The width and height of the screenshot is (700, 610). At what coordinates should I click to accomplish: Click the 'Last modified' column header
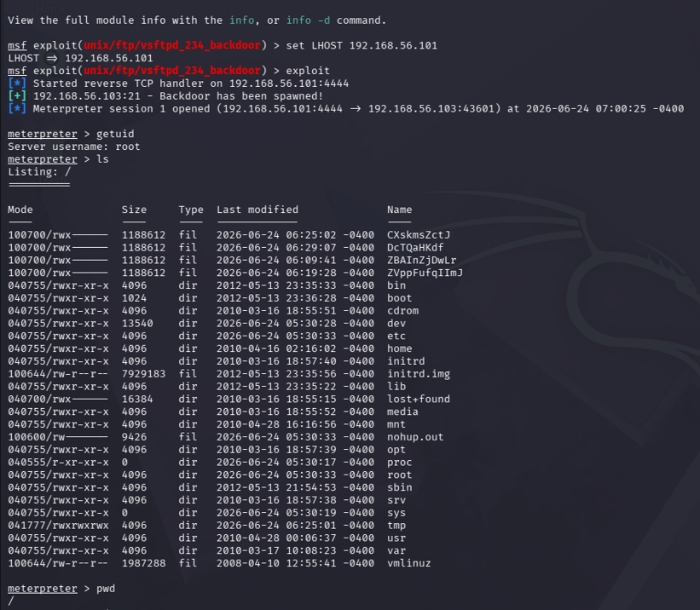(x=257, y=210)
